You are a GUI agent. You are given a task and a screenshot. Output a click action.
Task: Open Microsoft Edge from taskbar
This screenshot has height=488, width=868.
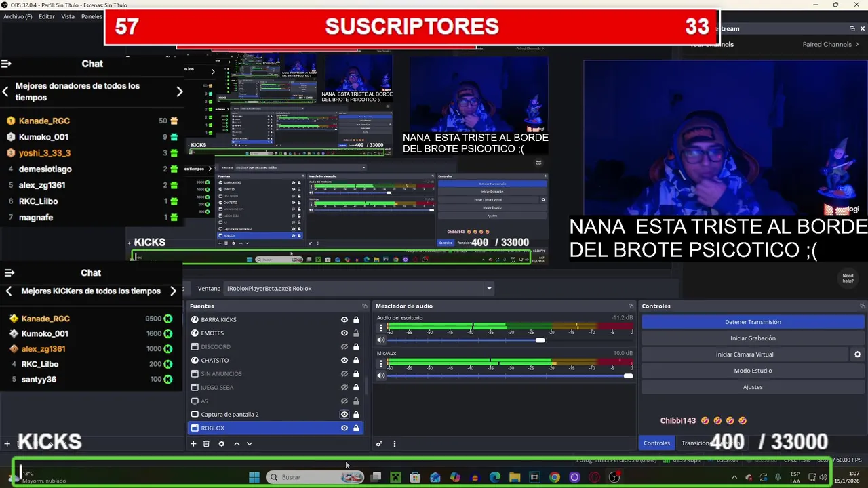[495, 477]
